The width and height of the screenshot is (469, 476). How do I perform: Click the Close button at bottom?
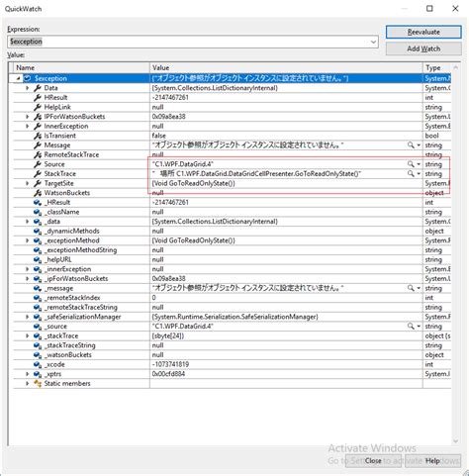[373, 460]
